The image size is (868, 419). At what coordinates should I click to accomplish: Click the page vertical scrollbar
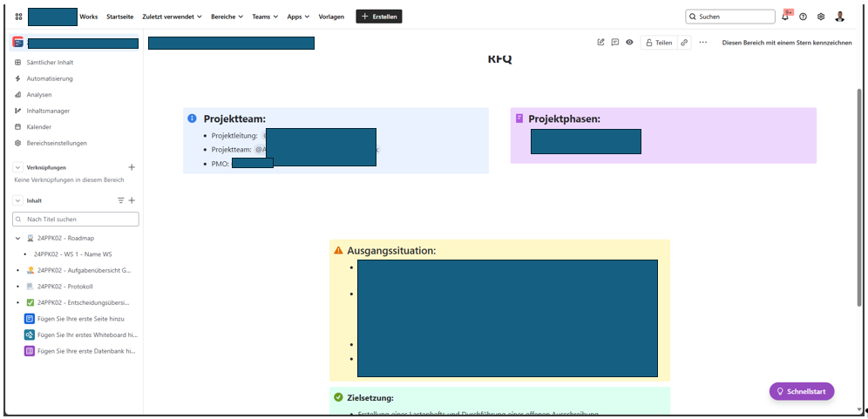pyautogui.click(x=859, y=197)
